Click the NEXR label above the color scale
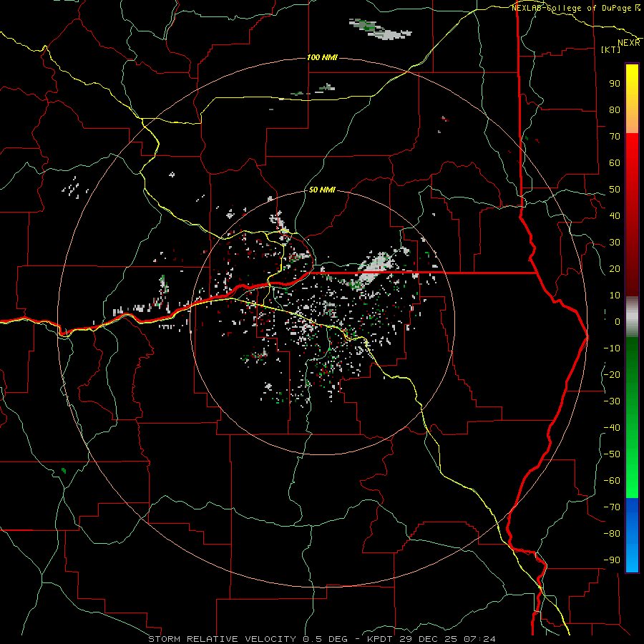The image size is (644, 644). click(x=629, y=43)
